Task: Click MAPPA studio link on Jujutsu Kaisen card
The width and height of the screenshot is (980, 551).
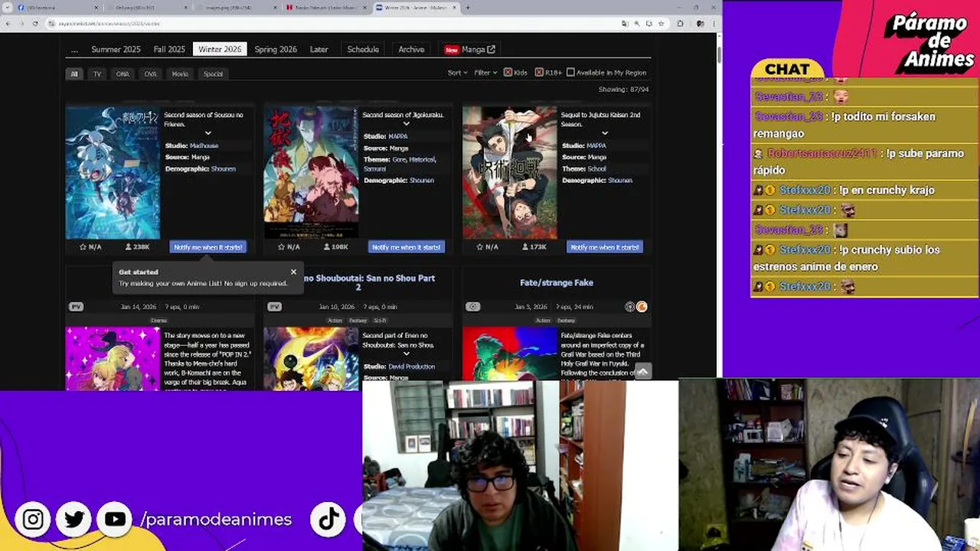Action: [596, 145]
